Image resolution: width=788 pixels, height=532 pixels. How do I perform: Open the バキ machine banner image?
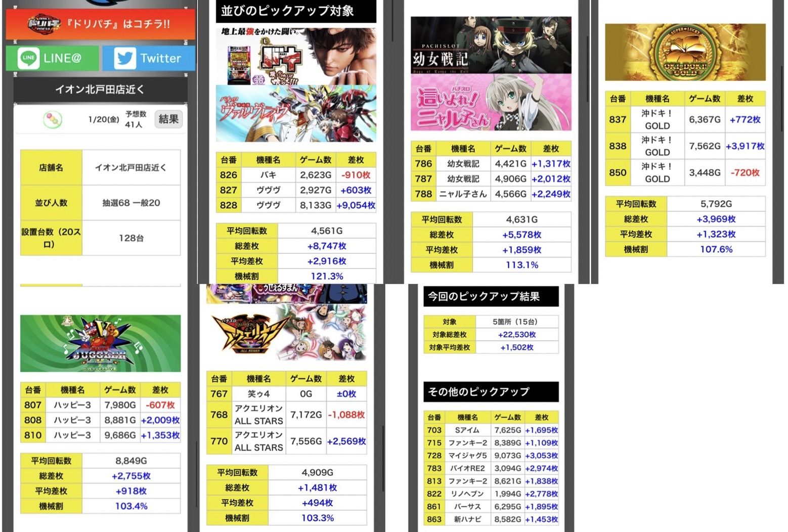[x=296, y=56]
